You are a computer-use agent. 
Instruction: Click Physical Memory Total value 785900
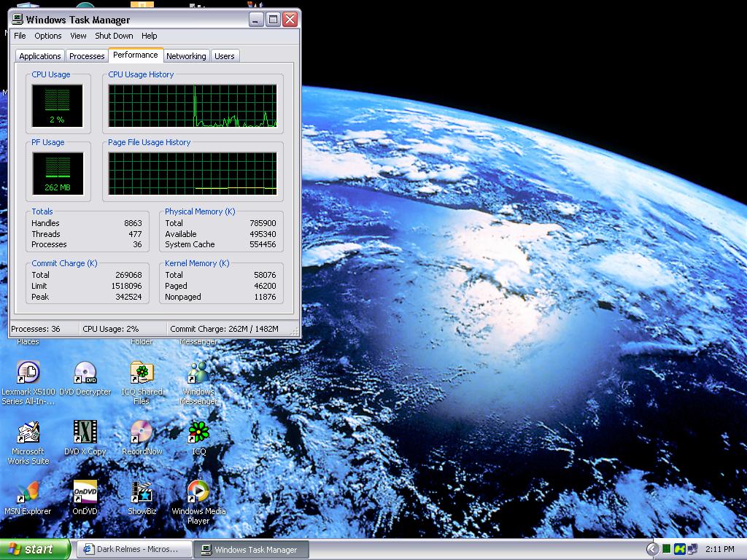(263, 223)
